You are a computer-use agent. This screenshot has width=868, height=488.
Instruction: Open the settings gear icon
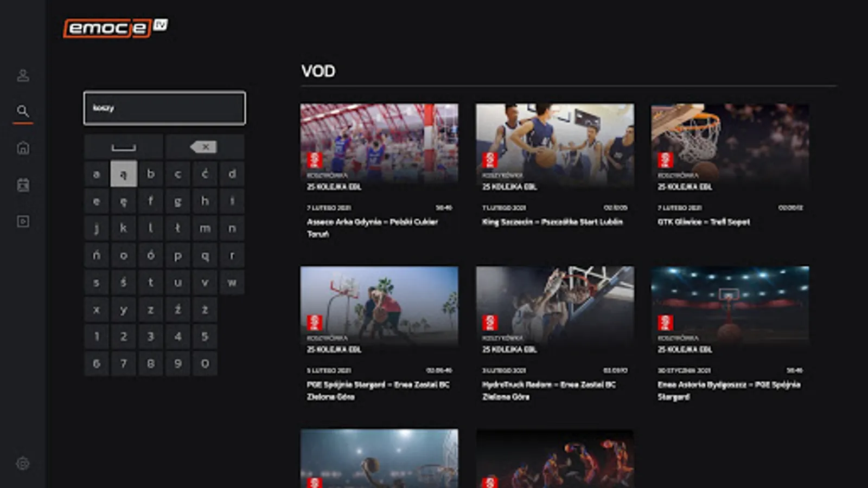[23, 464]
